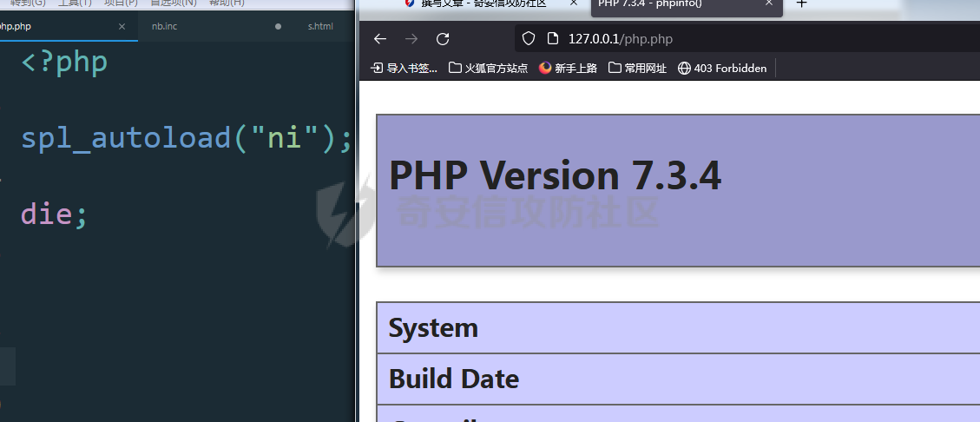Open the 导入书签 bookmark
Screen dimensions: 980x422
click(x=404, y=68)
